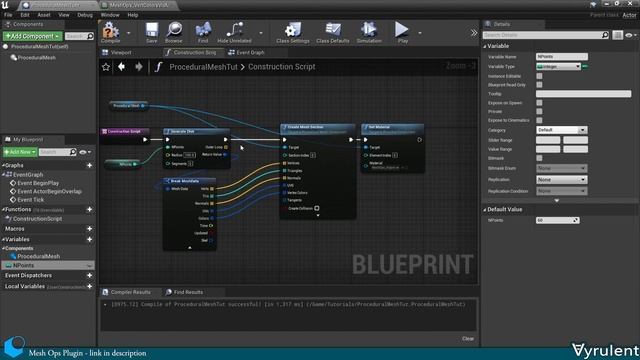Switch to Event Graph tab

pos(246,53)
